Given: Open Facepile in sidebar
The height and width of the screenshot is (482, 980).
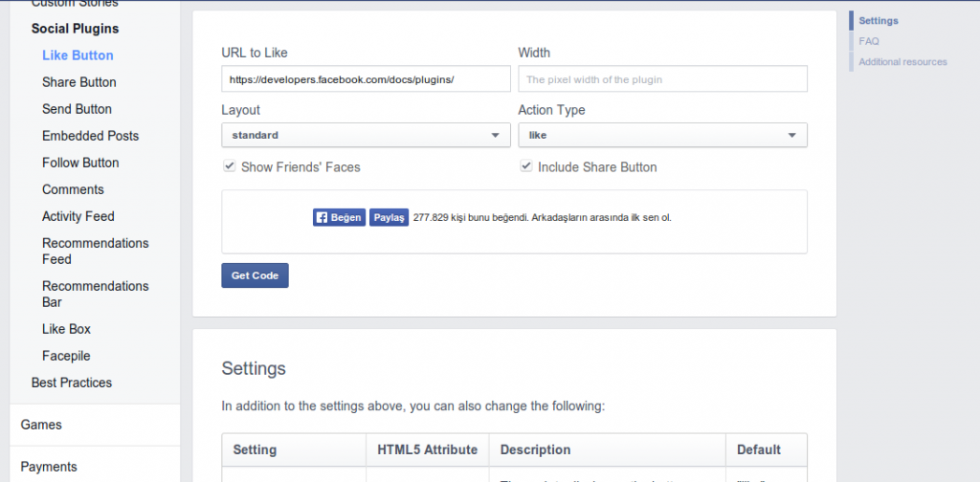Looking at the screenshot, I should pyautogui.click(x=66, y=356).
